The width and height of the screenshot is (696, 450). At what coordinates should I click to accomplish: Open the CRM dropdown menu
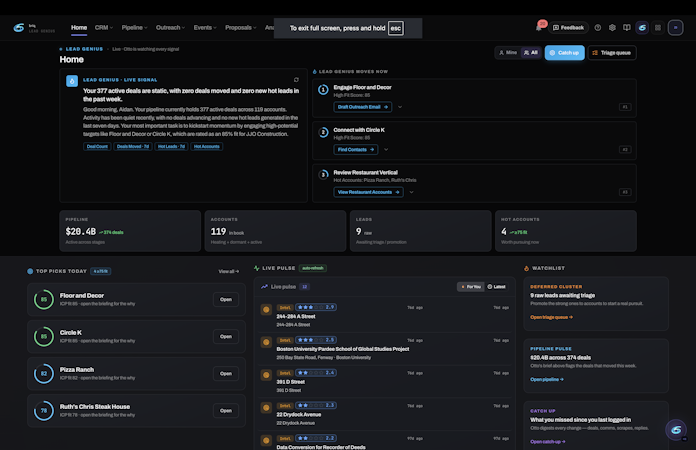pyautogui.click(x=103, y=28)
